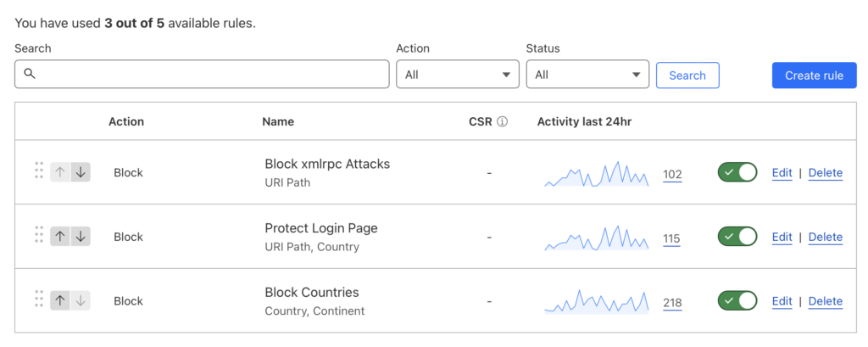The height and width of the screenshot is (347, 868).
Task: Click the CSR info icon
Action: point(502,121)
